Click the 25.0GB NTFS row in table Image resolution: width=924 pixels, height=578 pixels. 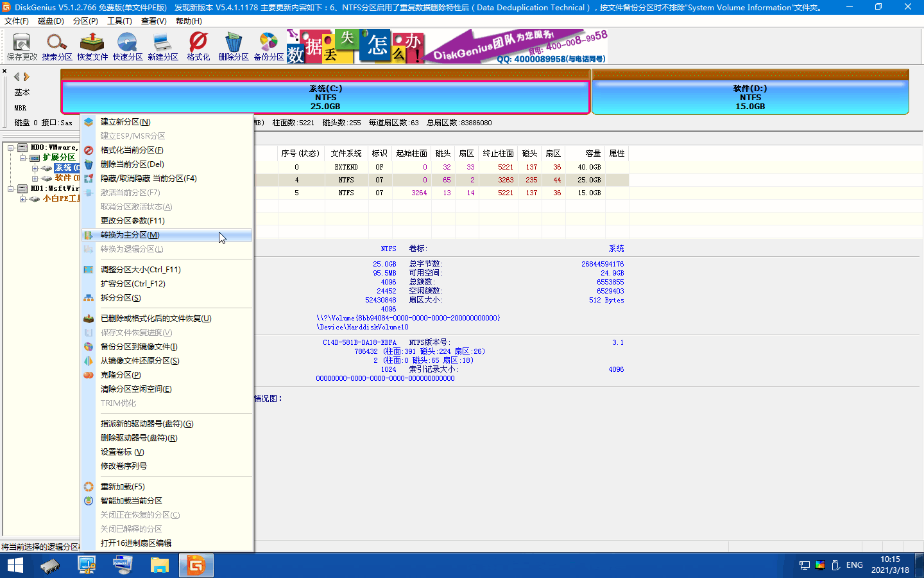point(441,180)
